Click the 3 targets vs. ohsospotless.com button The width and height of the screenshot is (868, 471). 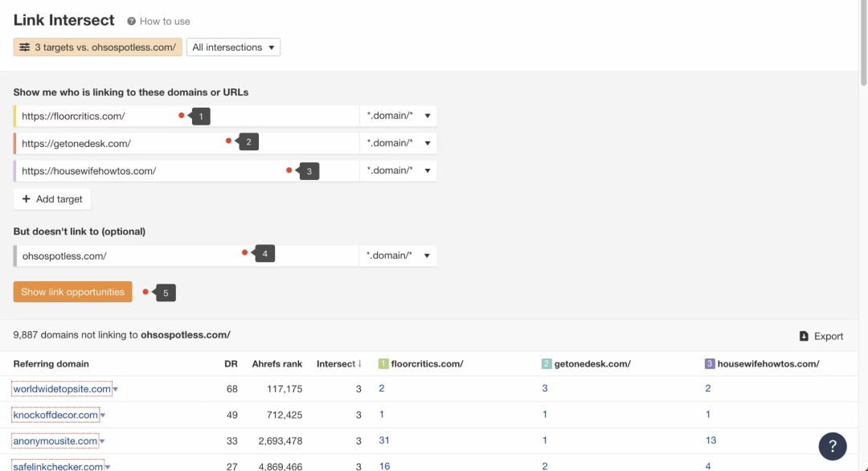tap(97, 47)
